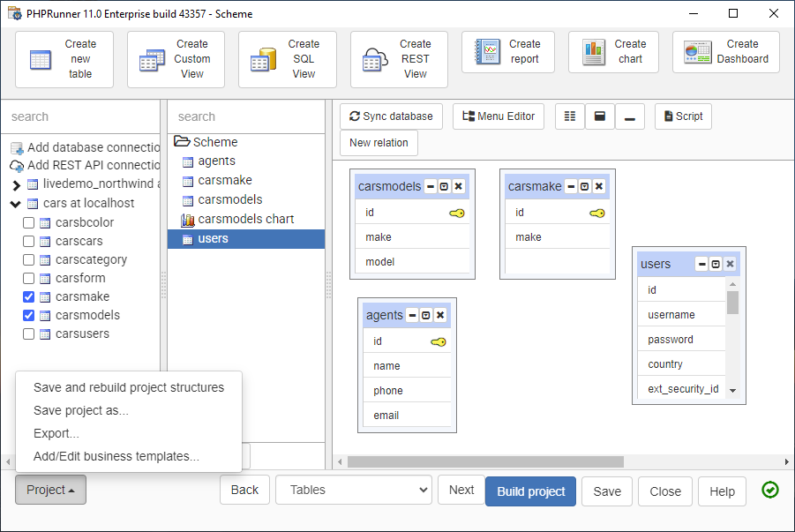Screen dimensions: 795x532
Task: Click the Sync database button
Action: pyautogui.click(x=391, y=116)
